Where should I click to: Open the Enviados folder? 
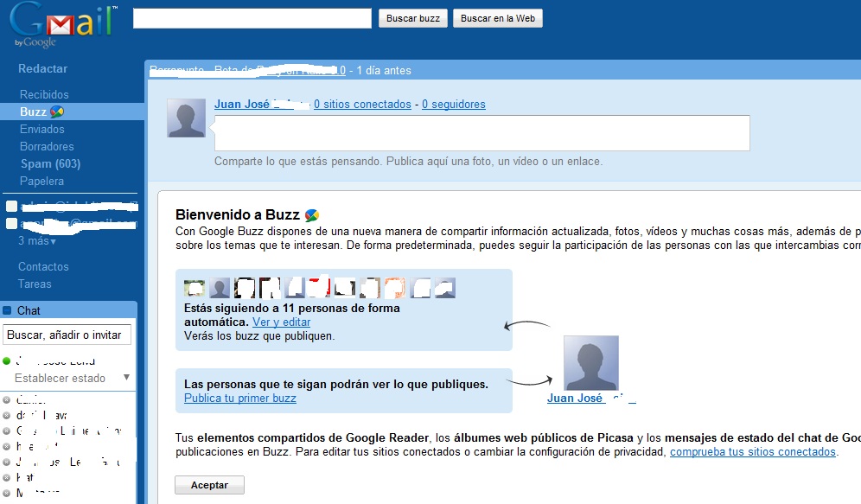[41, 129]
